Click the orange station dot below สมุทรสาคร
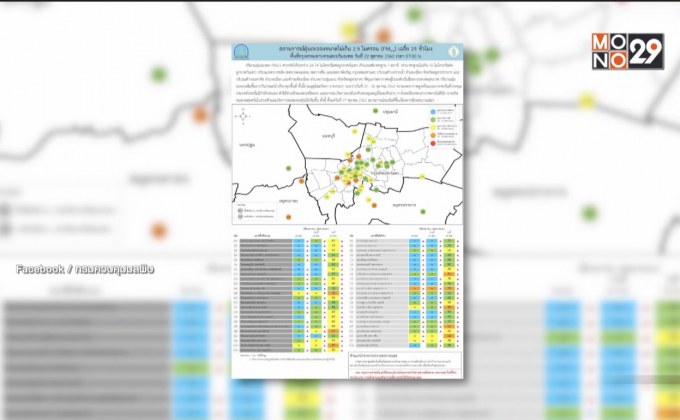 (288, 217)
